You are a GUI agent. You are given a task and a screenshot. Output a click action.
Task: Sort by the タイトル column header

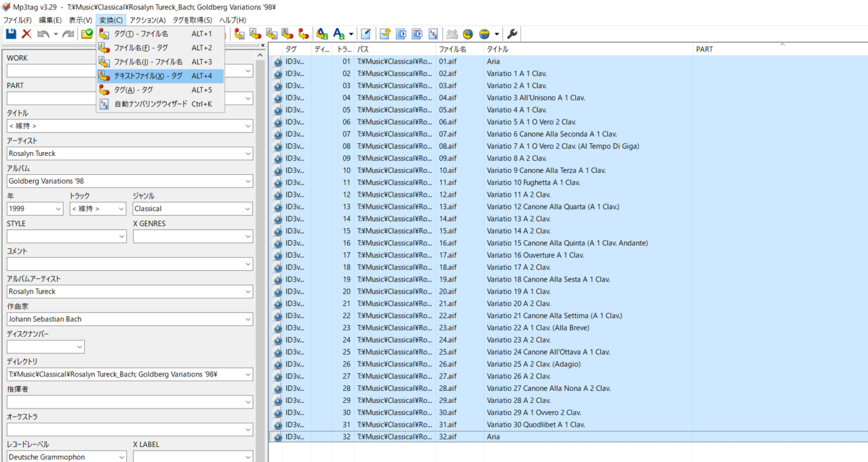coord(589,49)
